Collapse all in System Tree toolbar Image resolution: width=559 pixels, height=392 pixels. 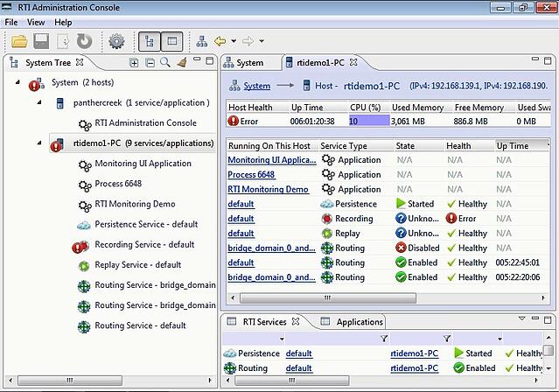pyautogui.click(x=150, y=63)
